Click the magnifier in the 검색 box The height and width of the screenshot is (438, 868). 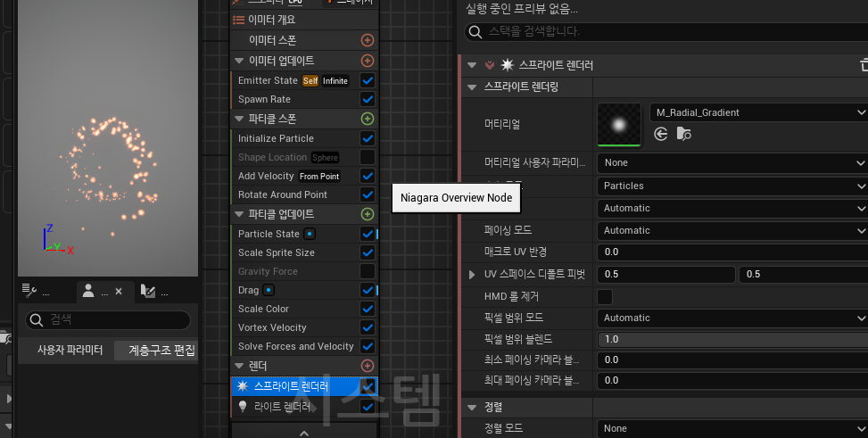point(37,320)
